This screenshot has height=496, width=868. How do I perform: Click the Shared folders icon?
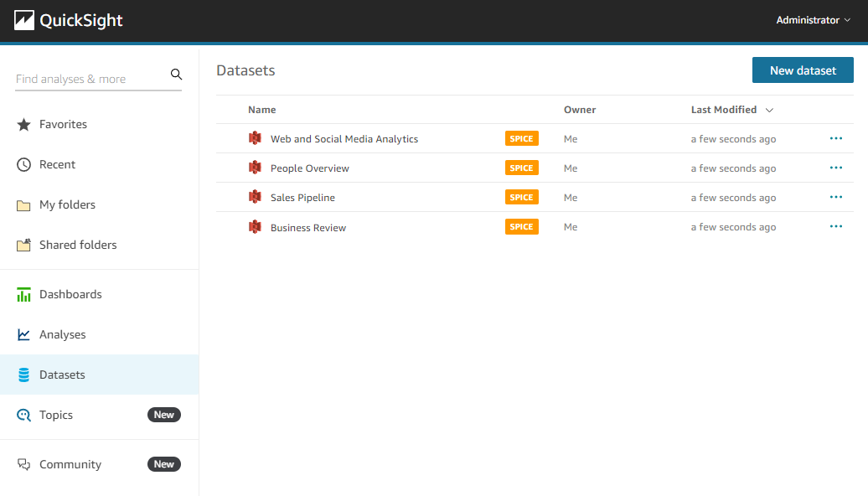click(x=23, y=245)
